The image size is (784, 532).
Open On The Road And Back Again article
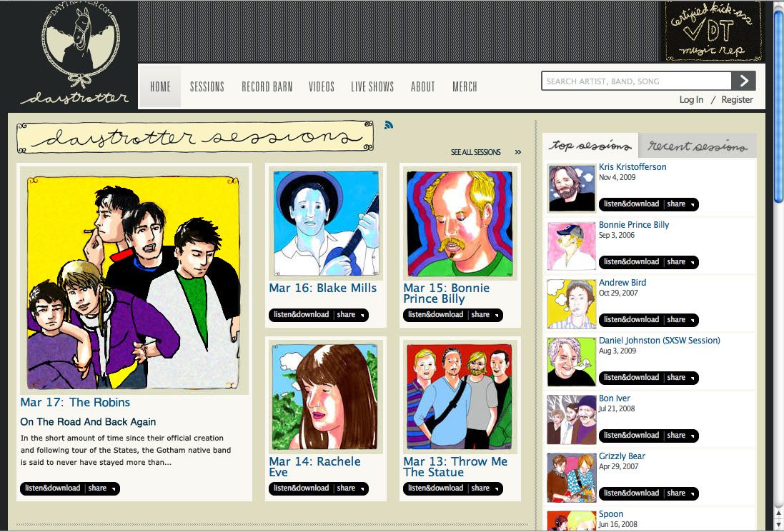(88, 421)
